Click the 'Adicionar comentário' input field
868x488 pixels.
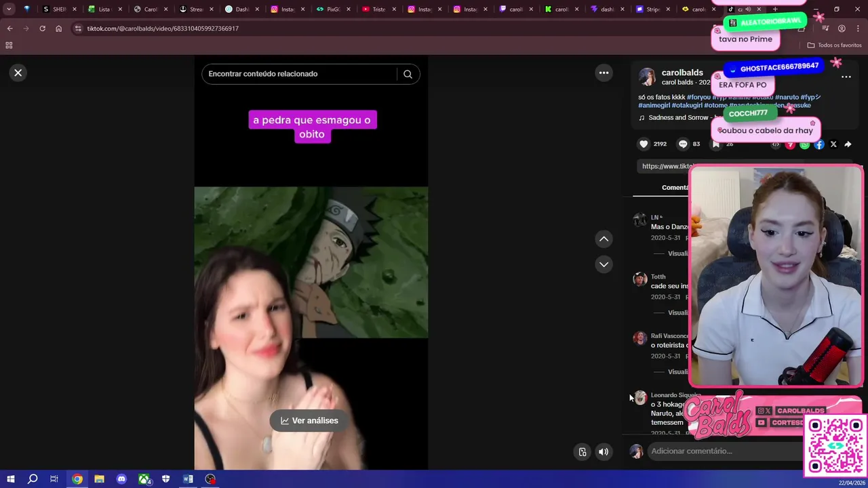point(726,451)
